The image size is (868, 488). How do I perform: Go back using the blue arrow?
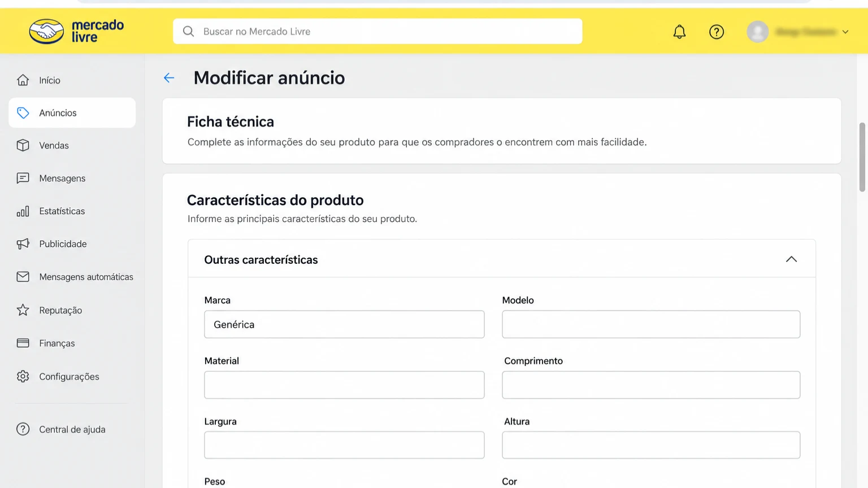(x=169, y=78)
